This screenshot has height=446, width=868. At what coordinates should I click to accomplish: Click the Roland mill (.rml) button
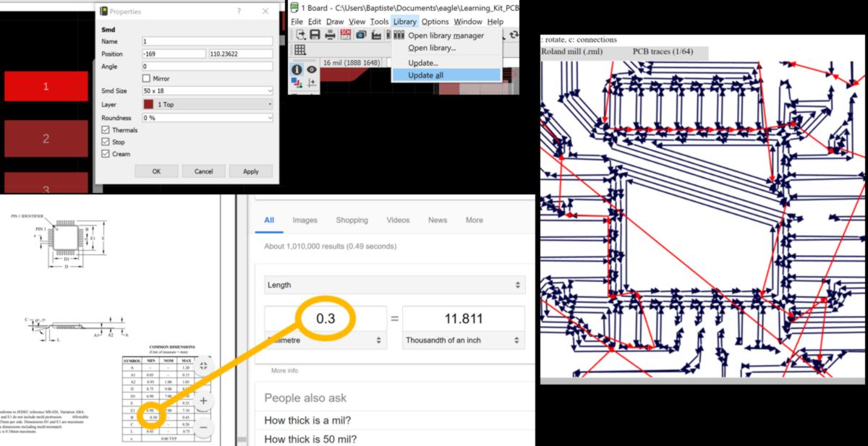pos(572,52)
